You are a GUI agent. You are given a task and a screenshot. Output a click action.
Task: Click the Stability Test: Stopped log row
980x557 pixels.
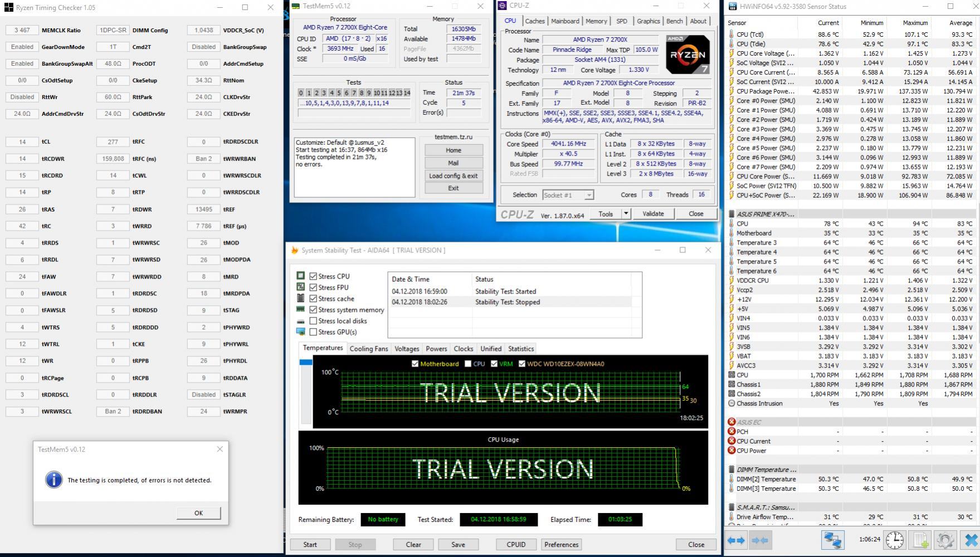click(x=511, y=302)
